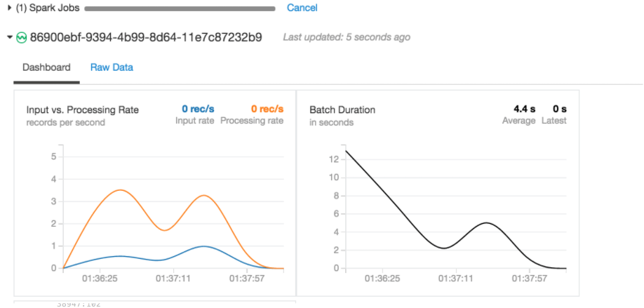644x308 pixels.
Task: Click the 4.4 s Average value
Action: (x=525, y=109)
